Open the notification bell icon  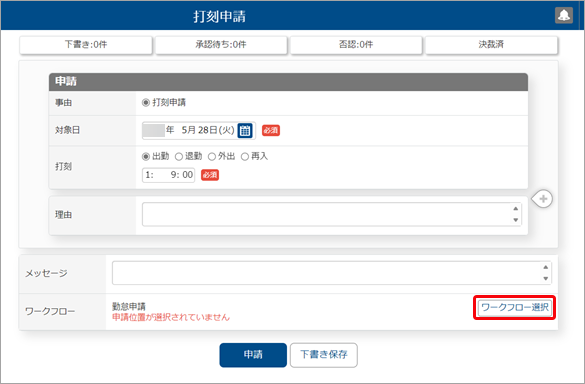point(564,16)
